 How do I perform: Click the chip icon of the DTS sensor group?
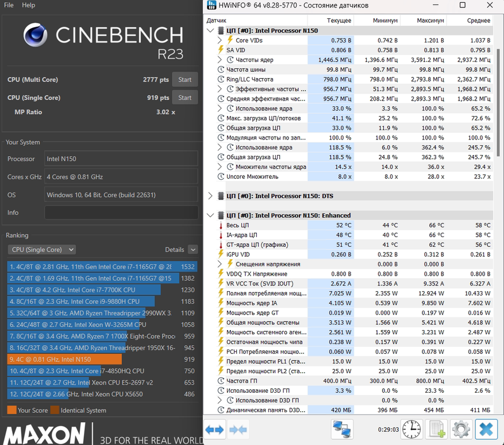pyautogui.click(x=221, y=196)
